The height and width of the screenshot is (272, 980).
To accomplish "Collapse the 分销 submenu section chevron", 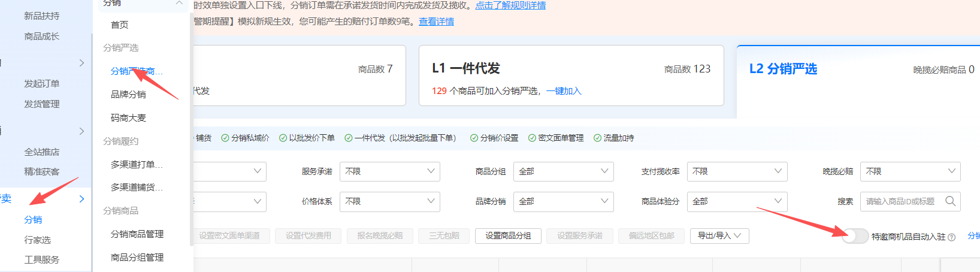I will tap(179, 4).
